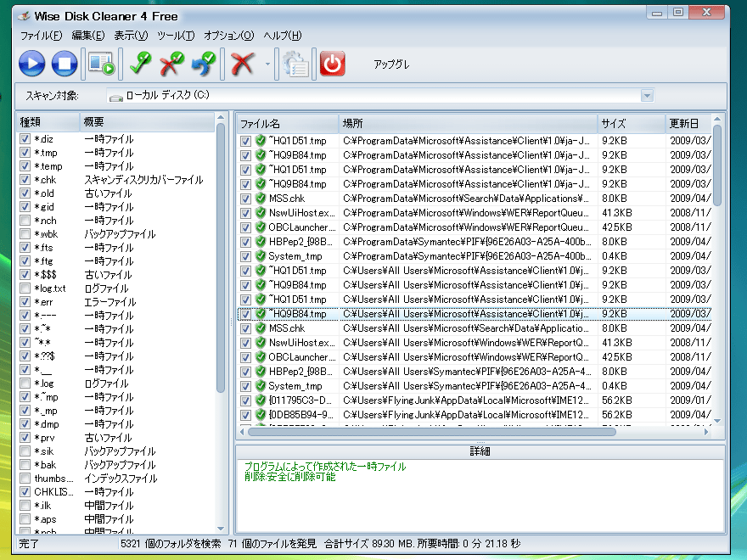The height and width of the screenshot is (560, 747).
Task: Enable the thumbs index file checkbox
Action: pyautogui.click(x=25, y=478)
